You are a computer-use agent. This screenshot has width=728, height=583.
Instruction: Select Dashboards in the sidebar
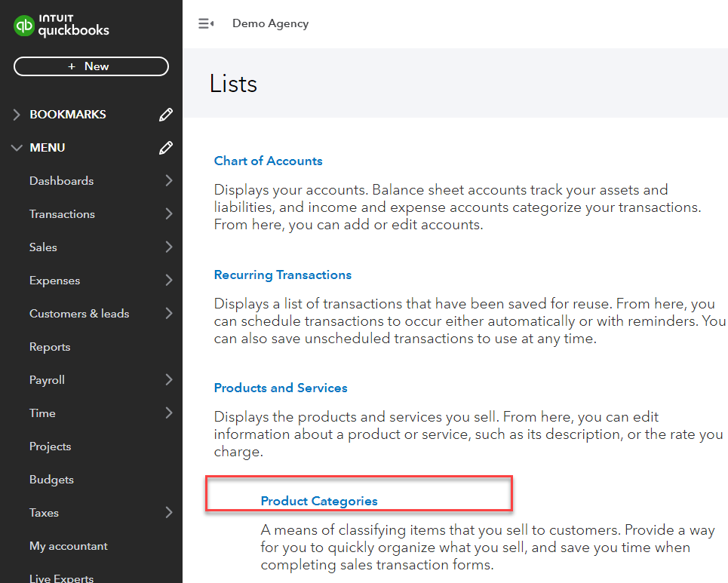pos(61,181)
